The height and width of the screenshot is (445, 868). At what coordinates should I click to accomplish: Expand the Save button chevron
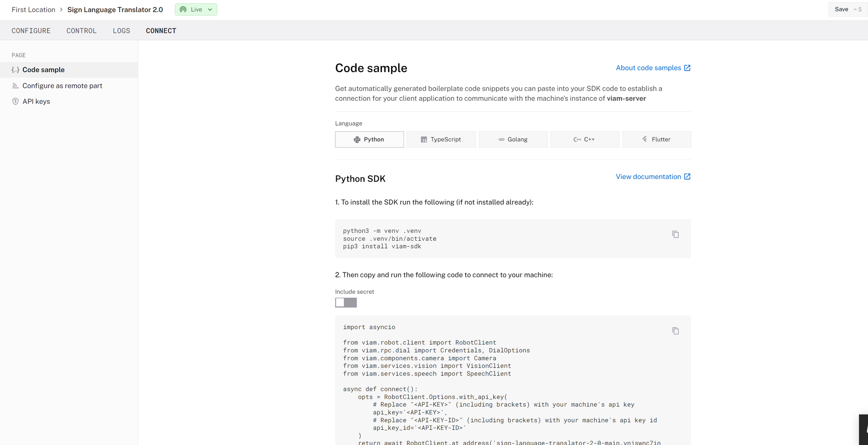[855, 10]
